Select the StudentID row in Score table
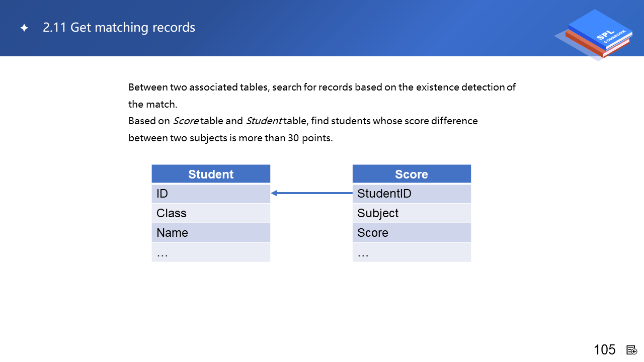This screenshot has height=362, width=644. 412,194
